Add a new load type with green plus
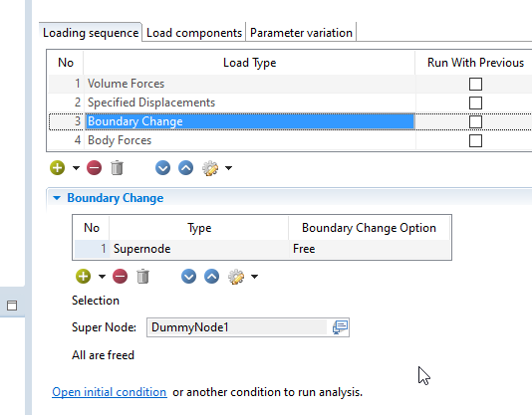 (x=58, y=168)
